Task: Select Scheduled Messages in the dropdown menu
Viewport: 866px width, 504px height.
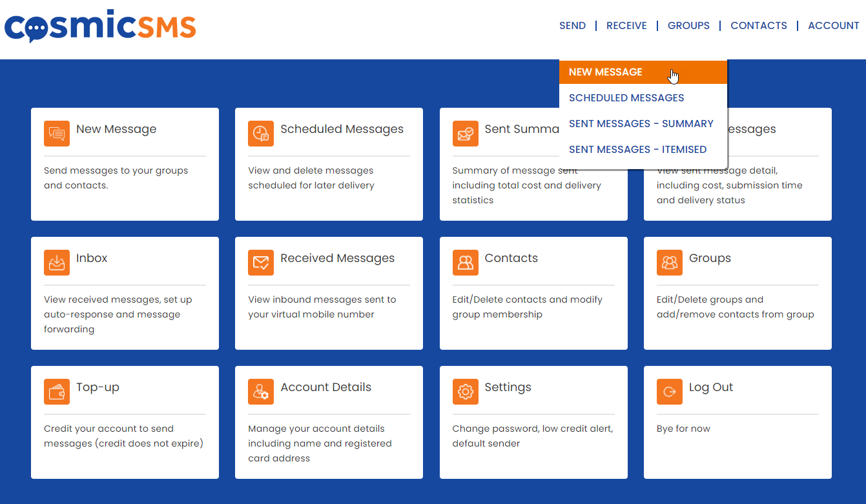Action: [626, 98]
